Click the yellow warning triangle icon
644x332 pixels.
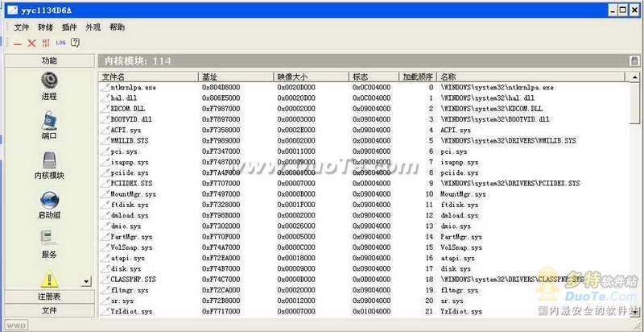click(49, 279)
